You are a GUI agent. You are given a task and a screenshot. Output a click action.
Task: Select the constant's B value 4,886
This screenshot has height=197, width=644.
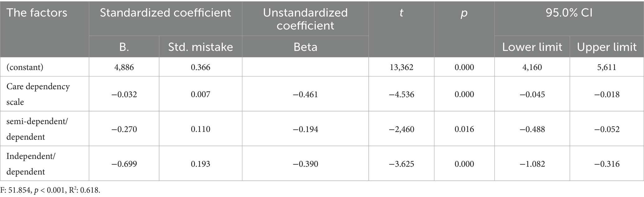[x=124, y=67]
